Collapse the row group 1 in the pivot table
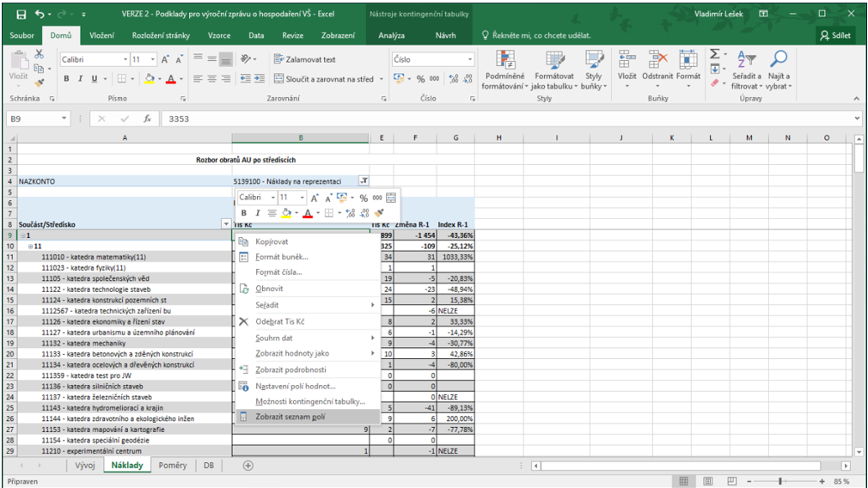The width and height of the screenshot is (868, 488). tap(22, 235)
